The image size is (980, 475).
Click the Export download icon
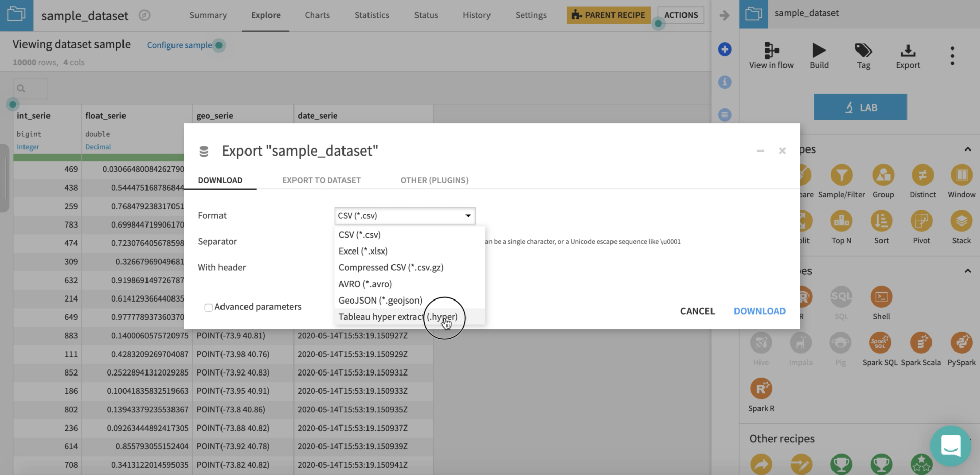[908, 51]
